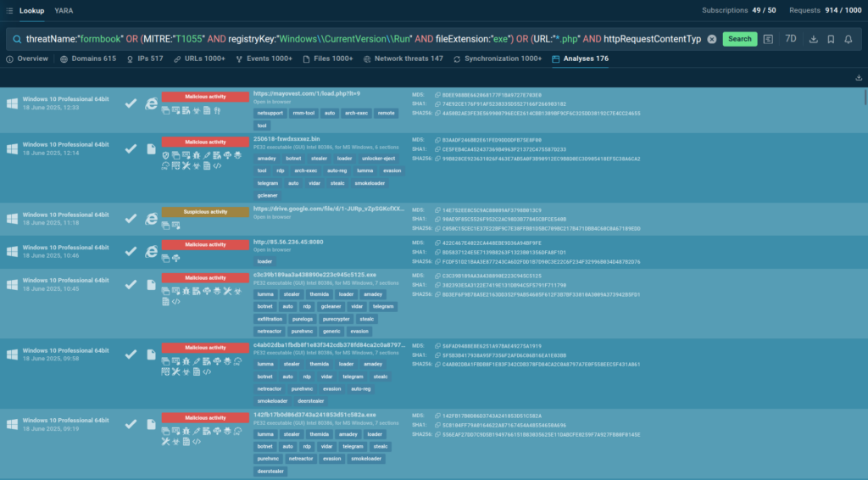
Task: Click the checkmark on the 10:46 analysis row
Action: 131,251
